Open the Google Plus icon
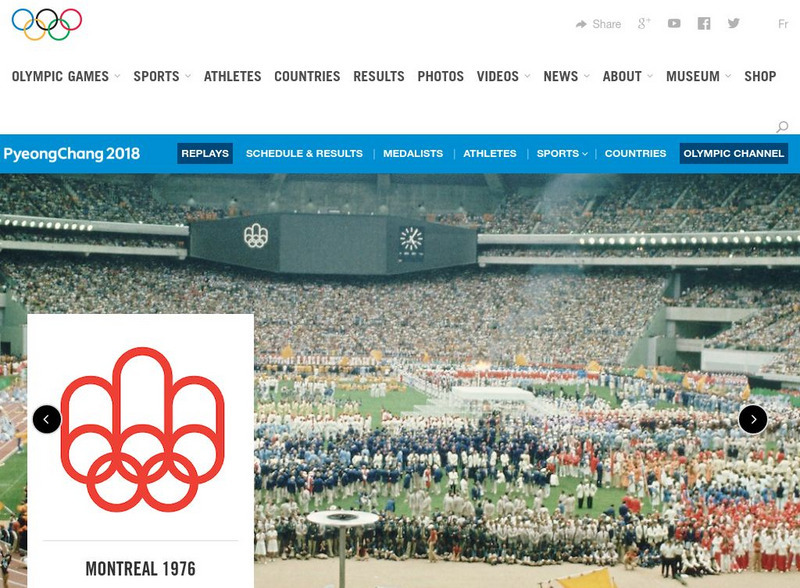The width and height of the screenshot is (800, 588). coord(644,23)
